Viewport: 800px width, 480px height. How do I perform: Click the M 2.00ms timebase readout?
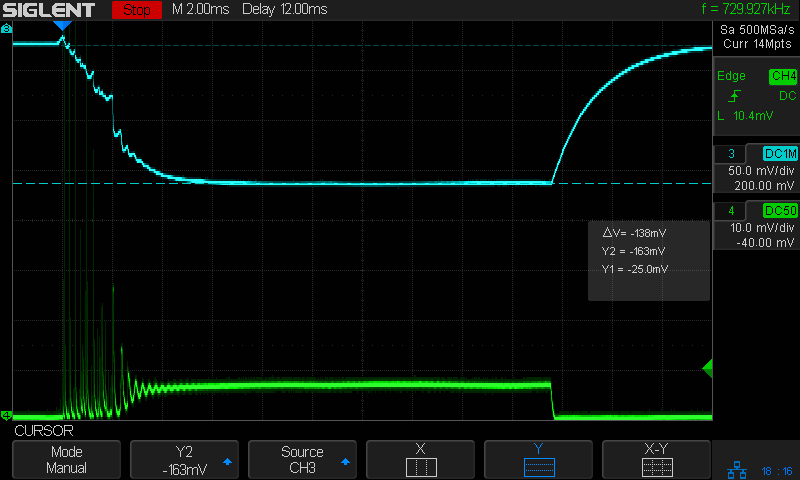pyautogui.click(x=200, y=10)
